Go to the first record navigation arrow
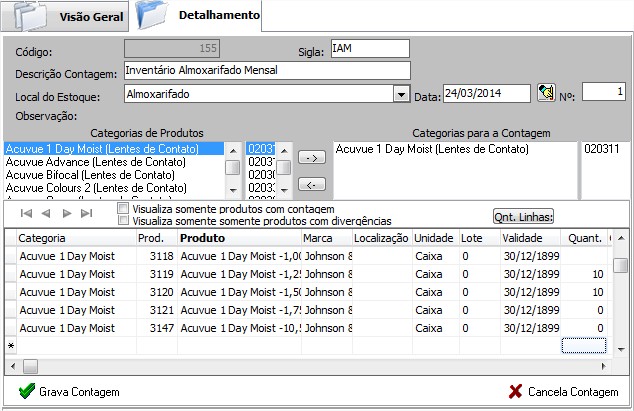Screen dimensions: 634x411 click(26, 213)
